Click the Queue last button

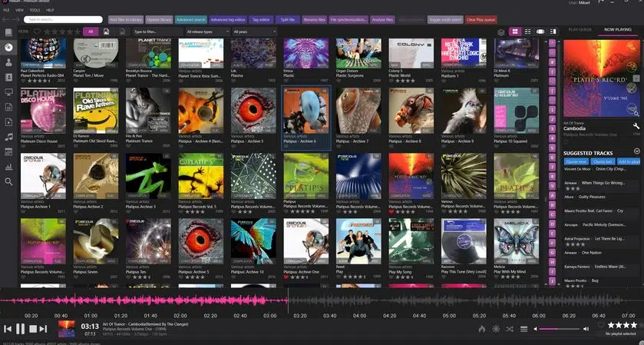(x=602, y=162)
